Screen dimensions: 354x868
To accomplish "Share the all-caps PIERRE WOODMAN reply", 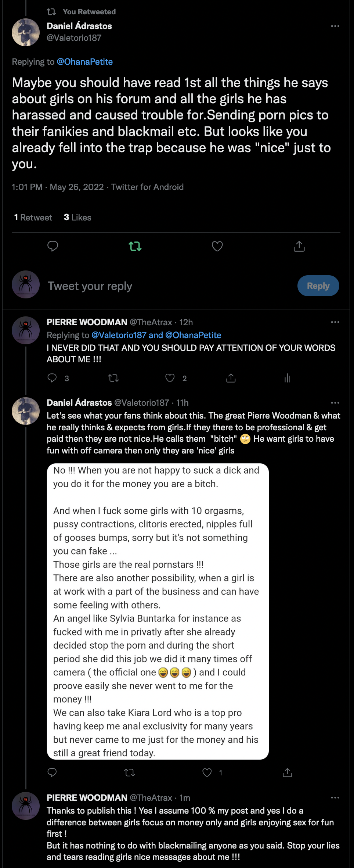I will point(231,378).
